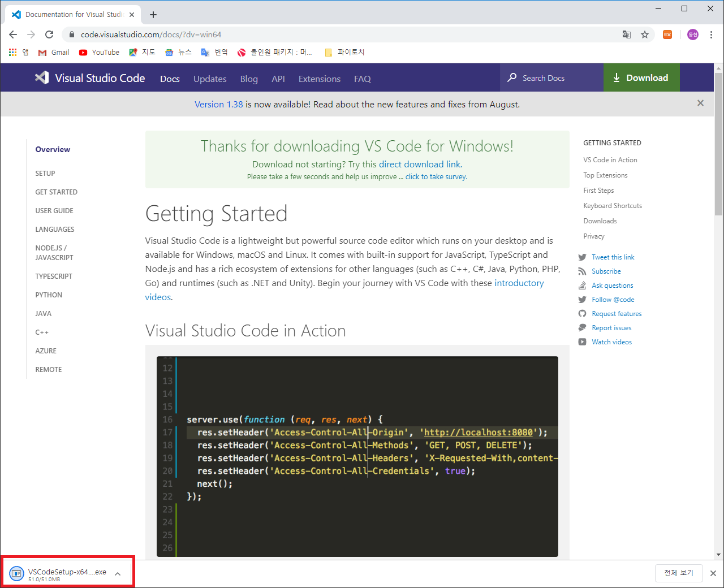This screenshot has width=724, height=588.
Task: Expand LANGUAGES section in the sidebar
Action: click(x=55, y=230)
